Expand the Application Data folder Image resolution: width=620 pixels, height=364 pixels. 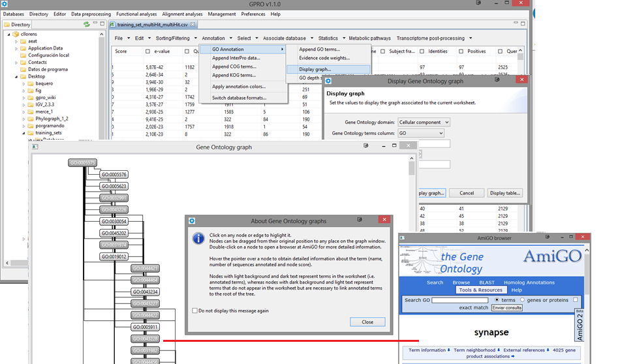click(x=16, y=48)
